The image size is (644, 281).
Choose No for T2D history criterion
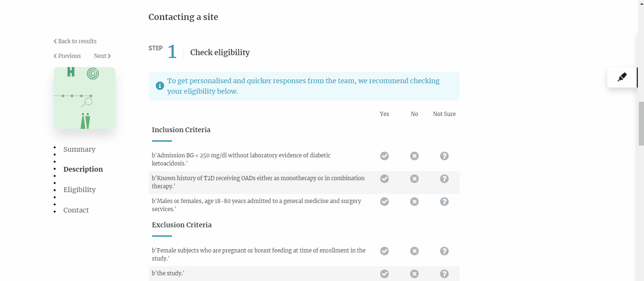[414, 179]
